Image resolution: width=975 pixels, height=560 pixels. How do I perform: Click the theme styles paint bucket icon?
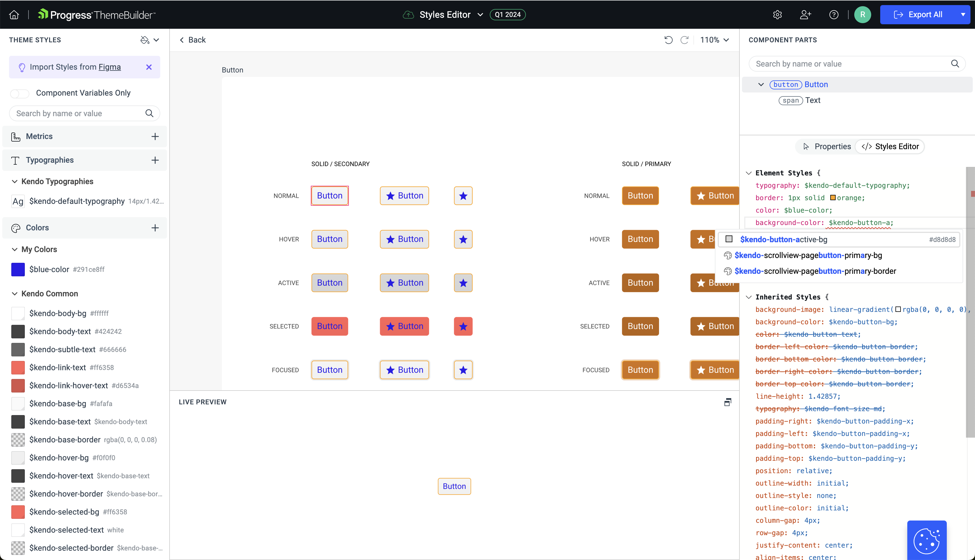(x=145, y=40)
